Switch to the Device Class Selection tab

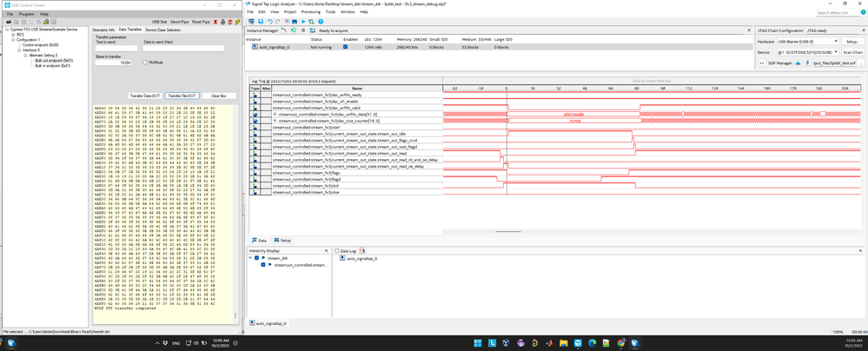click(162, 30)
